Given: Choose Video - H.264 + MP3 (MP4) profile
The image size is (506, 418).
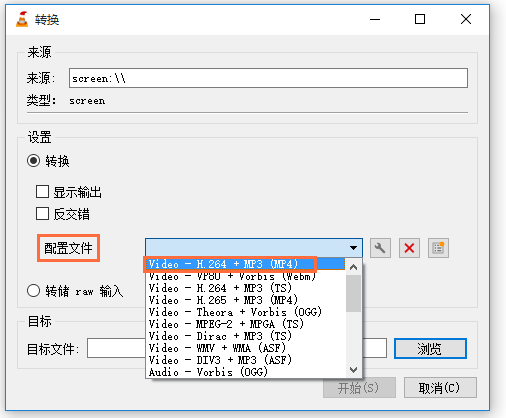Looking at the screenshot, I should [x=245, y=264].
